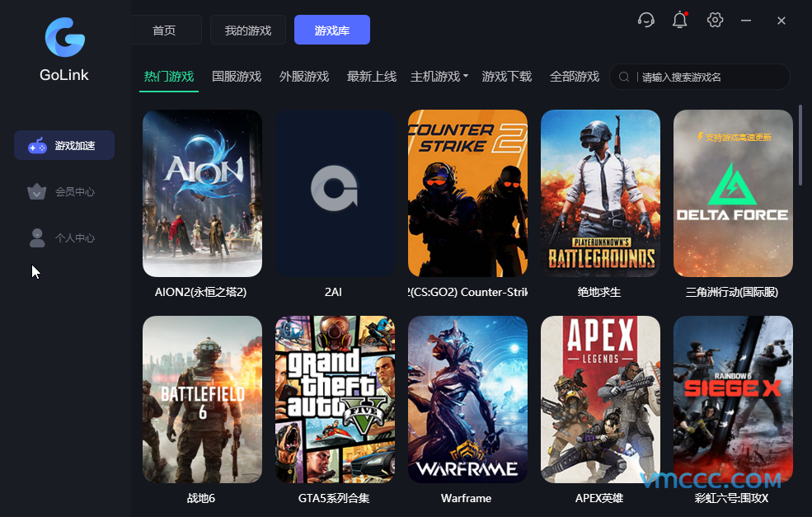The width and height of the screenshot is (812, 517).
Task: Select the Counter-Strike 2 game thumbnail
Action: [x=467, y=193]
